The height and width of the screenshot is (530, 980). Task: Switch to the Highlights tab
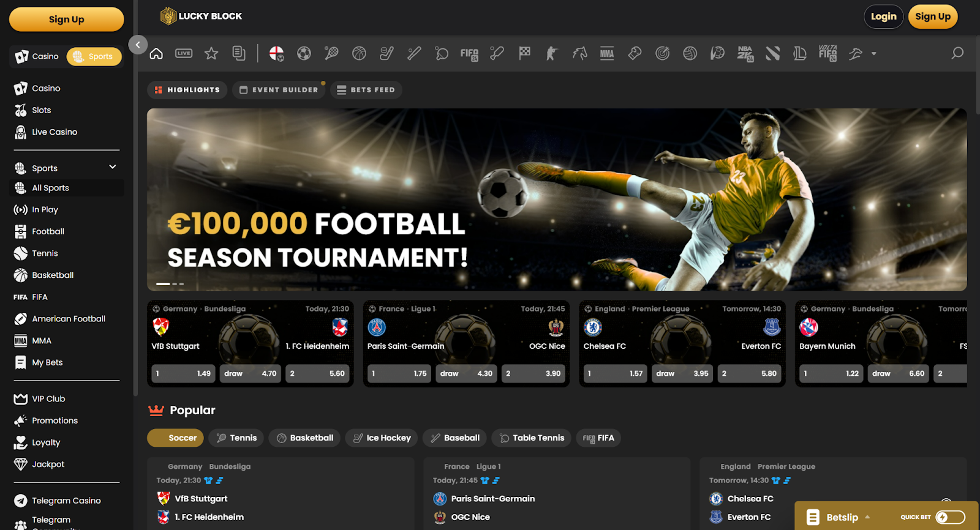187,90
